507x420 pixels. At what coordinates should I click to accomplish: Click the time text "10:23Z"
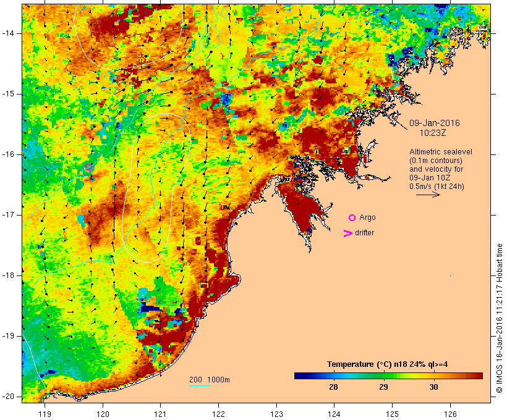tap(433, 133)
